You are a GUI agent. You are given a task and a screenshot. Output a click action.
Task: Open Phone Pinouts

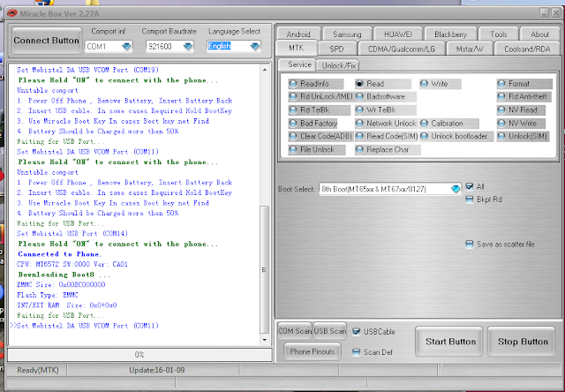312,351
